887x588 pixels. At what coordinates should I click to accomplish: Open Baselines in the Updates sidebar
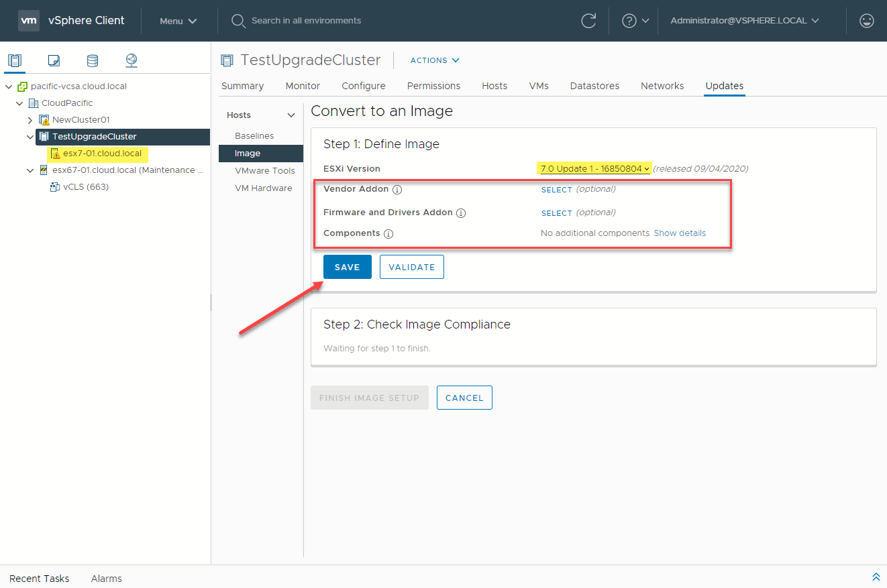point(254,136)
